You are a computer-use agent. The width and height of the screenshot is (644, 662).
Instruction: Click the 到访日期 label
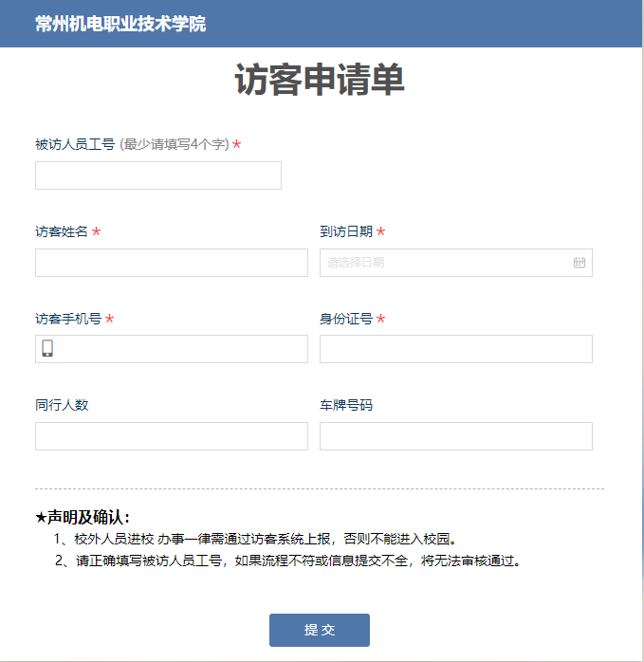(346, 231)
